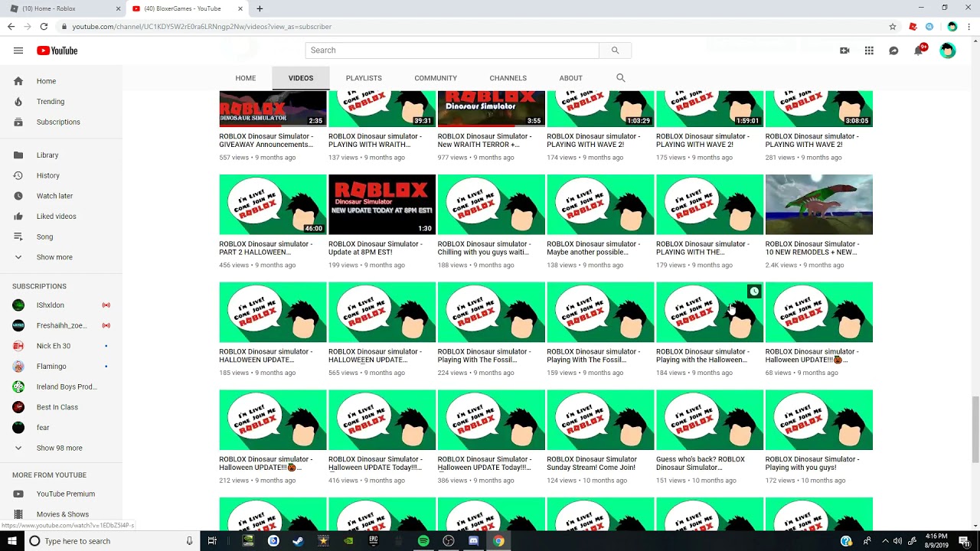The width and height of the screenshot is (980, 551).
Task: Open the account avatar menu
Action: (x=948, y=51)
